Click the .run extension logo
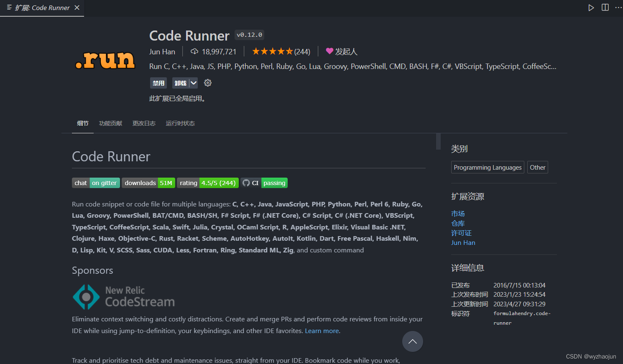 [x=105, y=60]
